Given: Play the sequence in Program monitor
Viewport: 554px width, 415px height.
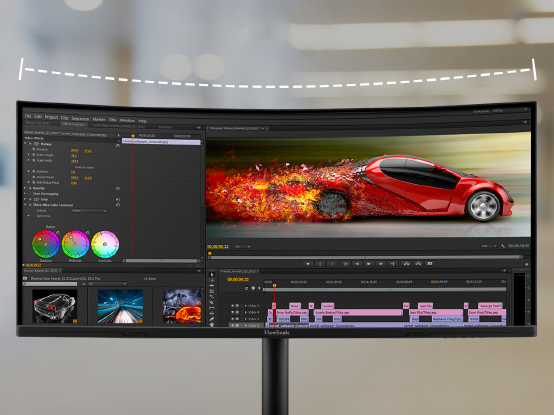Looking at the screenshot, I should pos(369,264).
